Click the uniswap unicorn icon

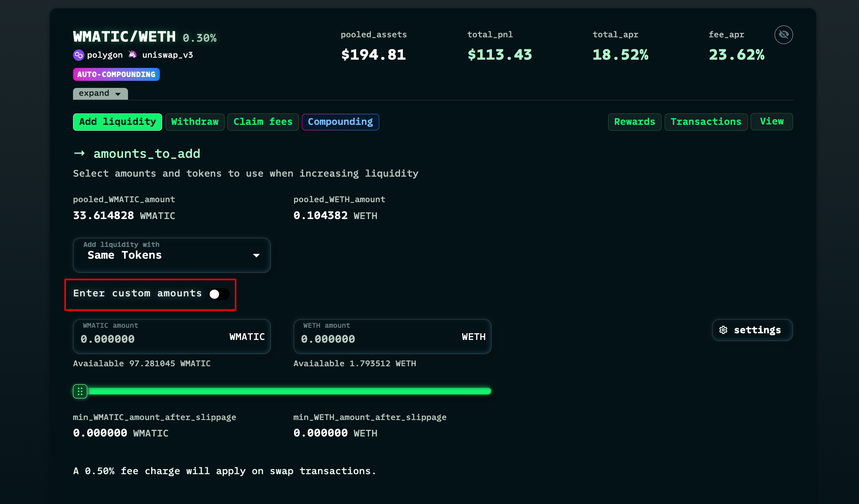click(x=133, y=55)
